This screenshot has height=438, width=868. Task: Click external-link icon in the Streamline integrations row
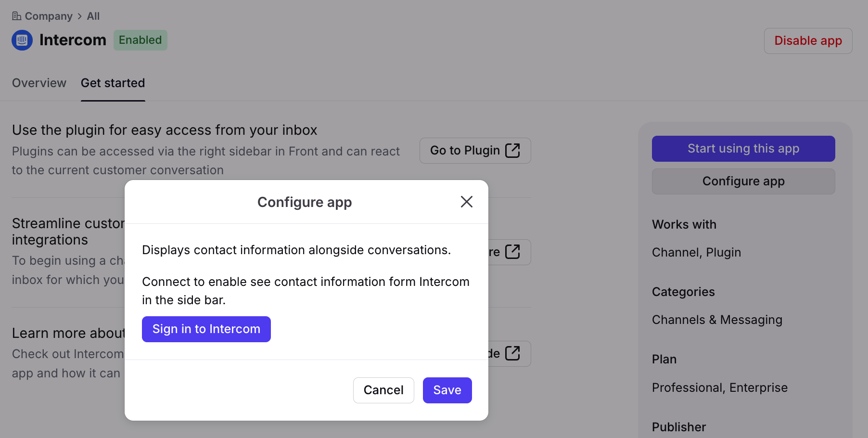[x=512, y=252]
